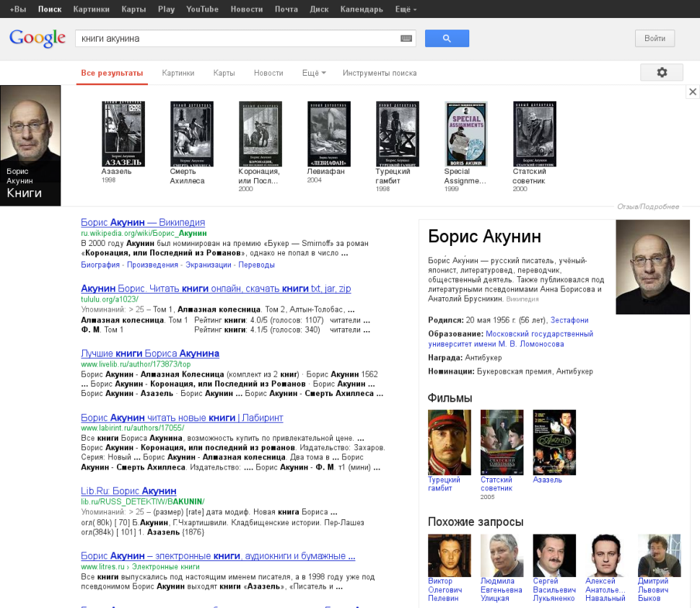Open 'Лучшие книги Бориса Акунина' result
Viewport: 700px width, 608px height.
point(150,353)
